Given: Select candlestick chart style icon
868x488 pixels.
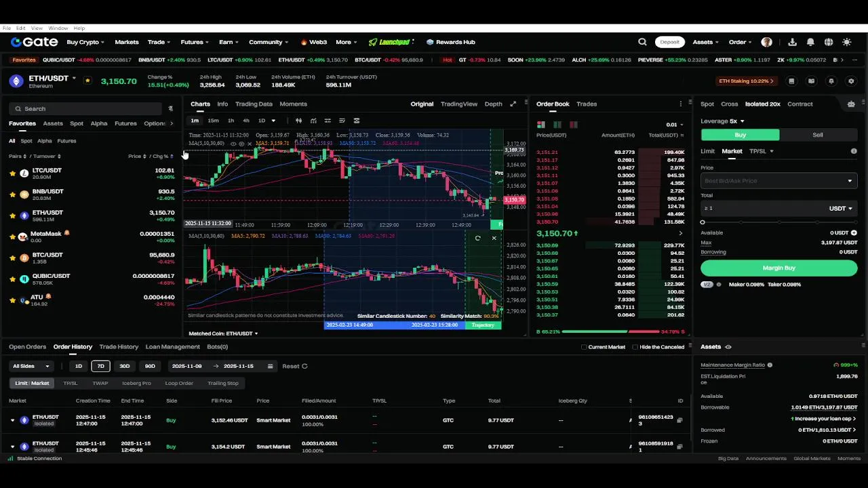Looking at the screenshot, I should (299, 121).
